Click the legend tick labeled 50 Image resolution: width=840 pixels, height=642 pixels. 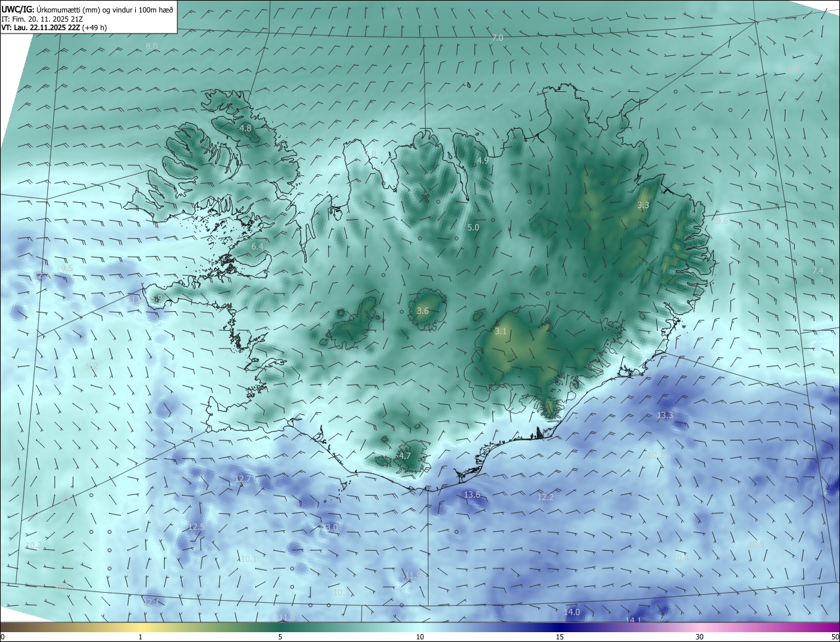[835, 637]
